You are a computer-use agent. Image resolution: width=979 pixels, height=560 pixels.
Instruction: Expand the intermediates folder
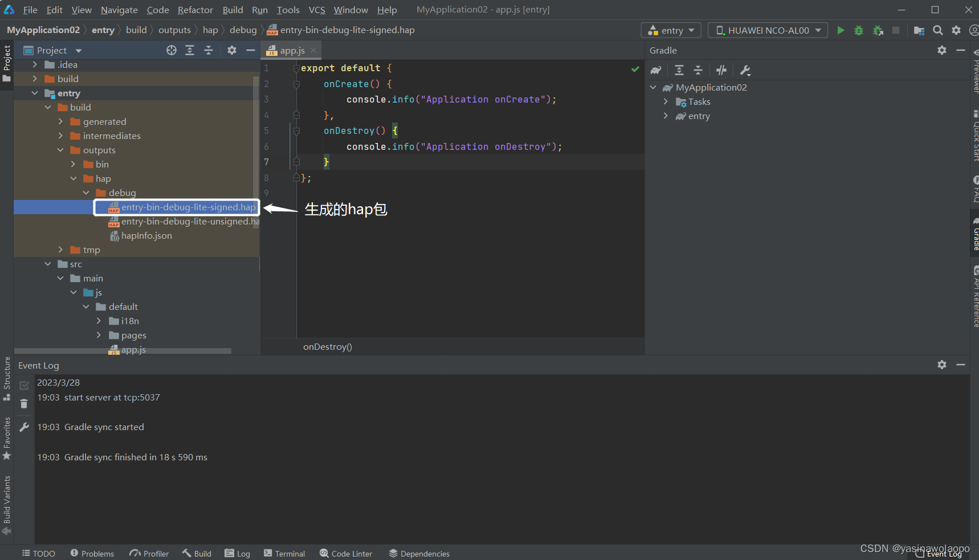click(60, 136)
